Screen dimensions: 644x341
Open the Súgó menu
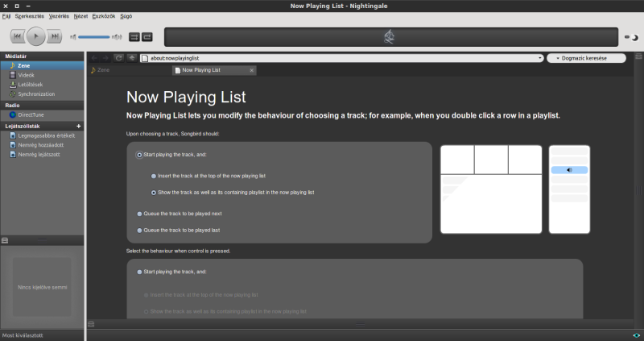coord(126,16)
